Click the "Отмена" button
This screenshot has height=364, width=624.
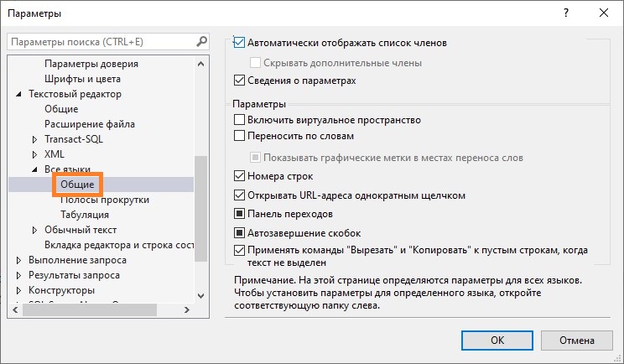576,341
